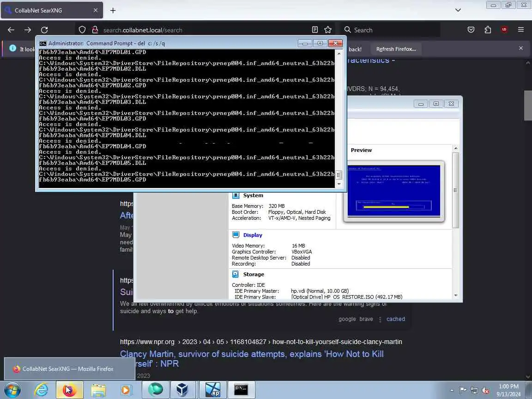Open the Display section in VirtualBox

(x=253, y=235)
